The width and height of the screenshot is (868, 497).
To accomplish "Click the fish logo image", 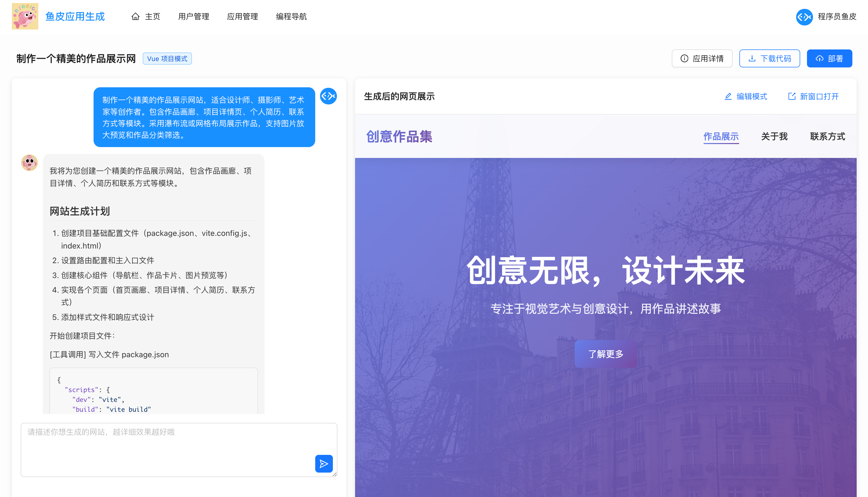I will pos(25,16).
